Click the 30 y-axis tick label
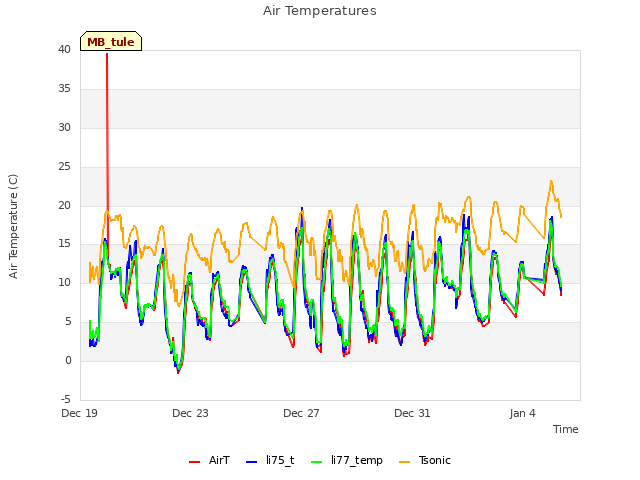640x480 pixels. pyautogui.click(x=64, y=127)
